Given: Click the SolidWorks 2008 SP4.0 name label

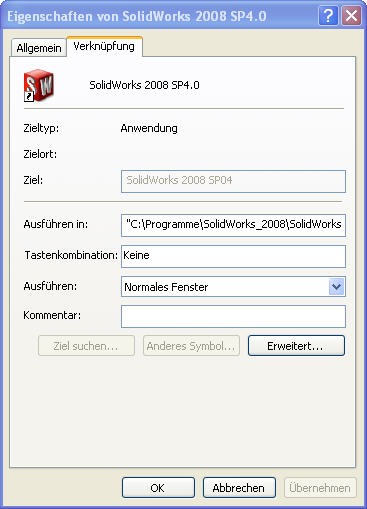Looking at the screenshot, I should pos(144,85).
